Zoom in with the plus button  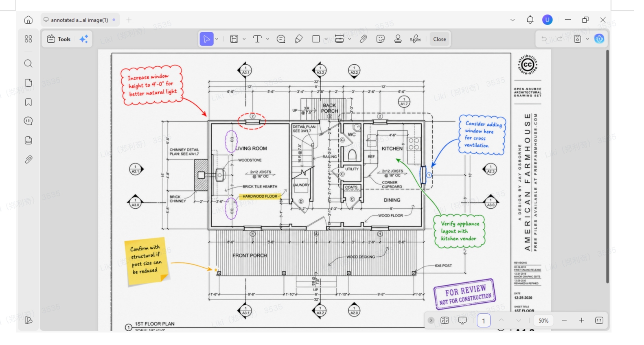click(x=582, y=320)
